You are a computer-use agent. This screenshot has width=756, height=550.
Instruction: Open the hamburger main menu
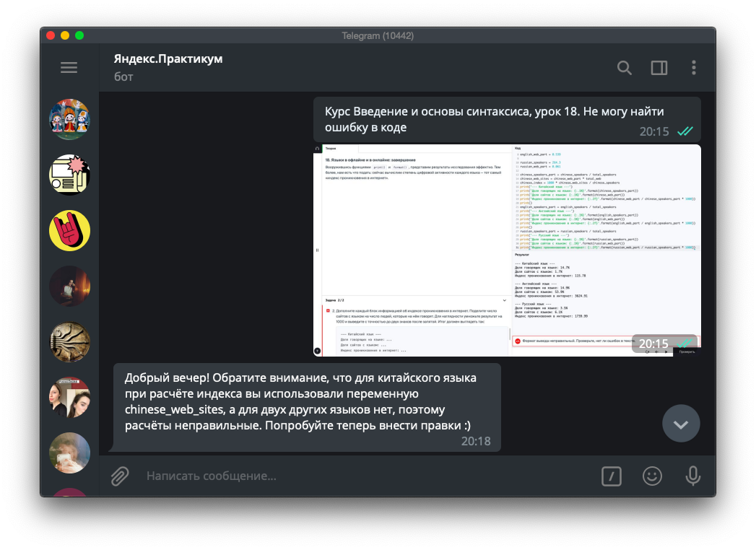(69, 67)
